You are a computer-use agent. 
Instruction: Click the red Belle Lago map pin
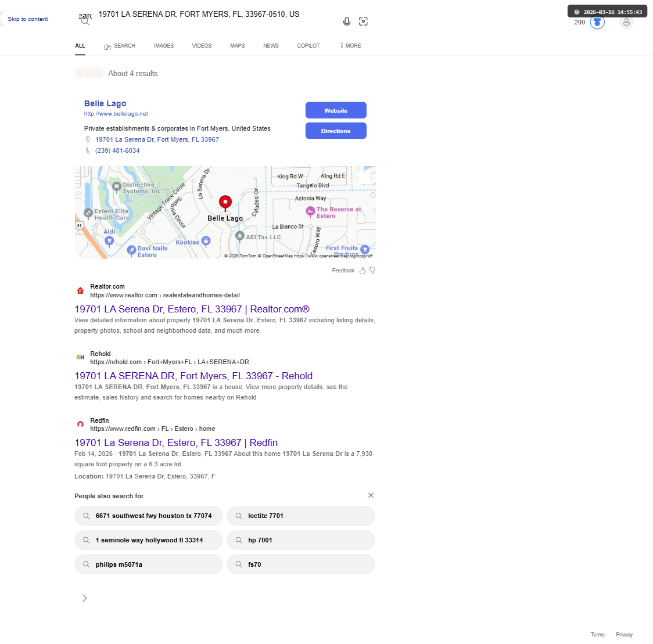point(225,203)
